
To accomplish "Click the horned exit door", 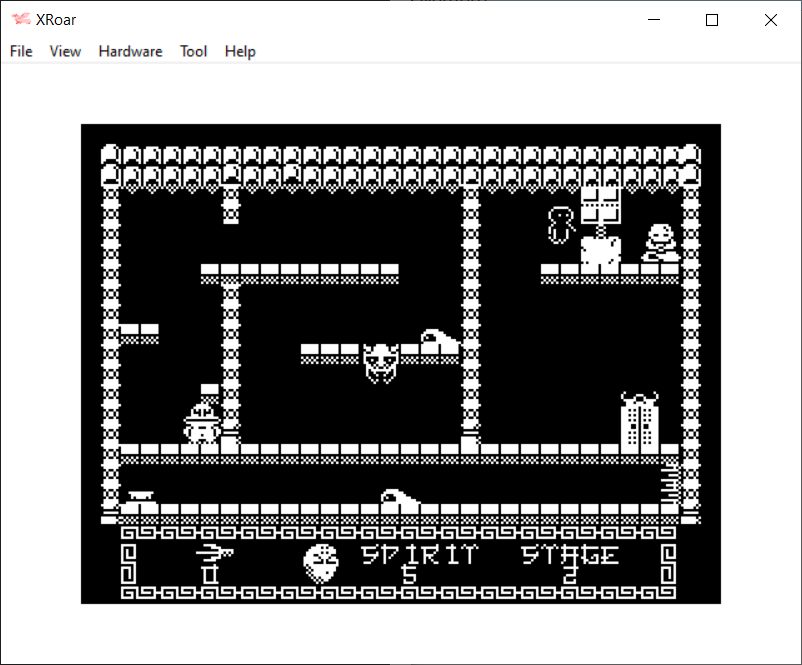I will (639, 421).
